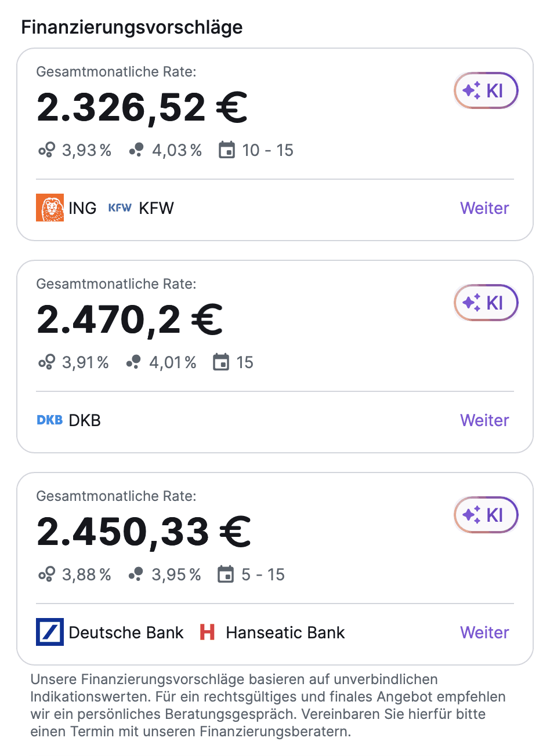Screen dimensions: 550x756
Task: Click the orange ING lion logo
Action: pyautogui.click(x=50, y=208)
